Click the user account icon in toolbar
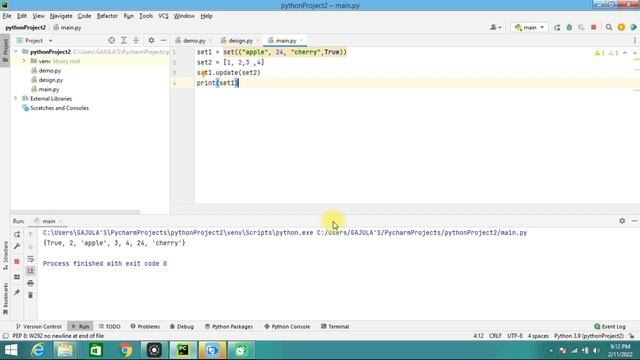640x360 pixels. [x=496, y=27]
